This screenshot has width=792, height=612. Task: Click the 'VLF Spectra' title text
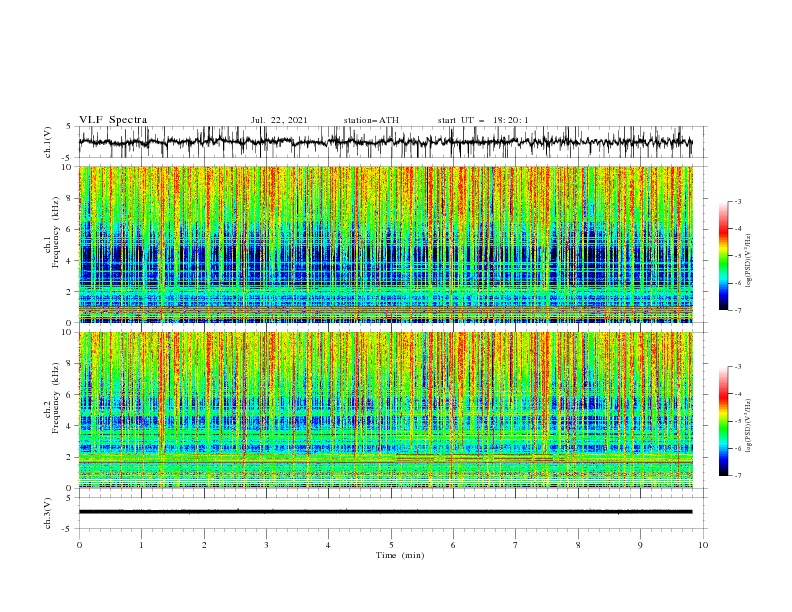(113, 120)
